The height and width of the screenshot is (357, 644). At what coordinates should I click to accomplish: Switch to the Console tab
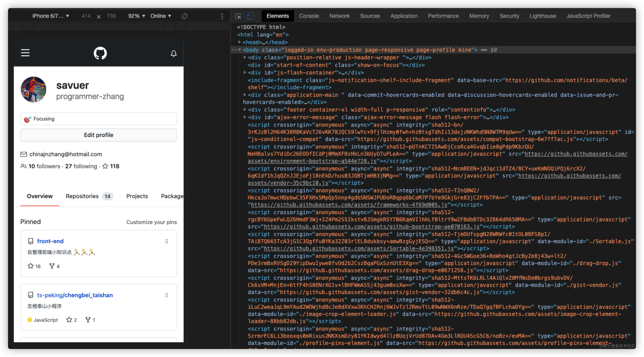point(309,16)
